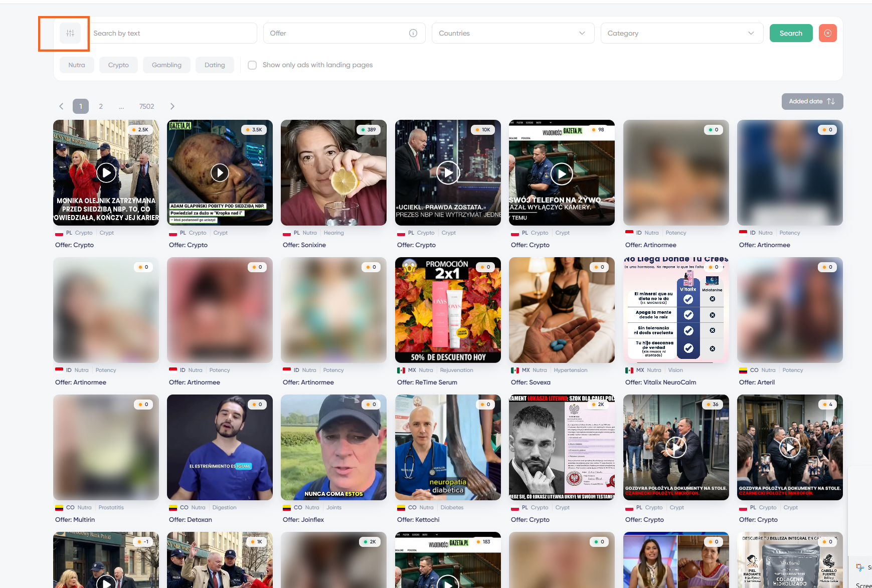872x588 pixels.
Task: Open the advanced filters sliders icon
Action: tap(70, 33)
